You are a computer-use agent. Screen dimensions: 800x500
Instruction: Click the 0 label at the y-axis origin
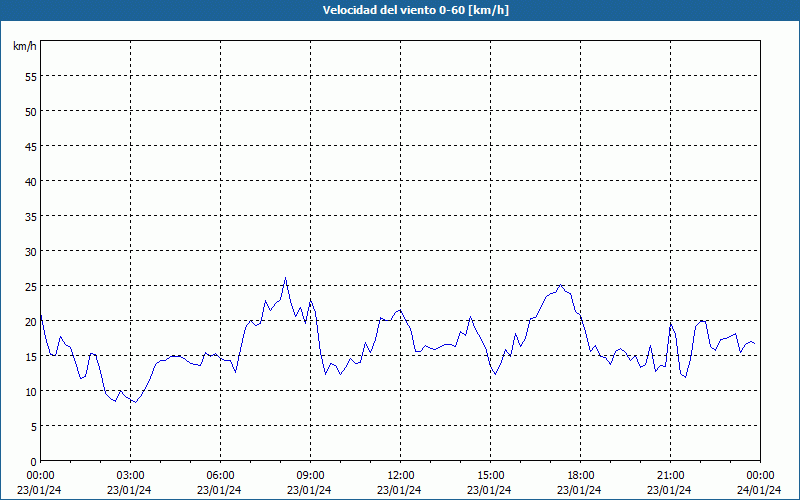coord(34,462)
